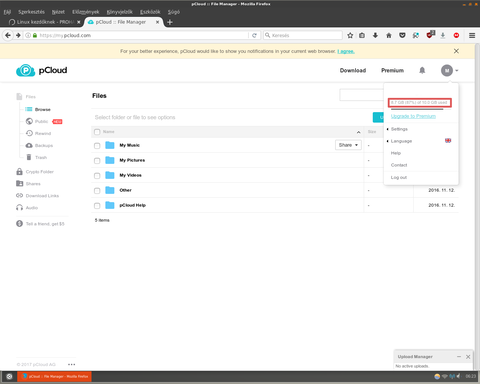
Task: Open the notifications bell
Action: tap(422, 70)
